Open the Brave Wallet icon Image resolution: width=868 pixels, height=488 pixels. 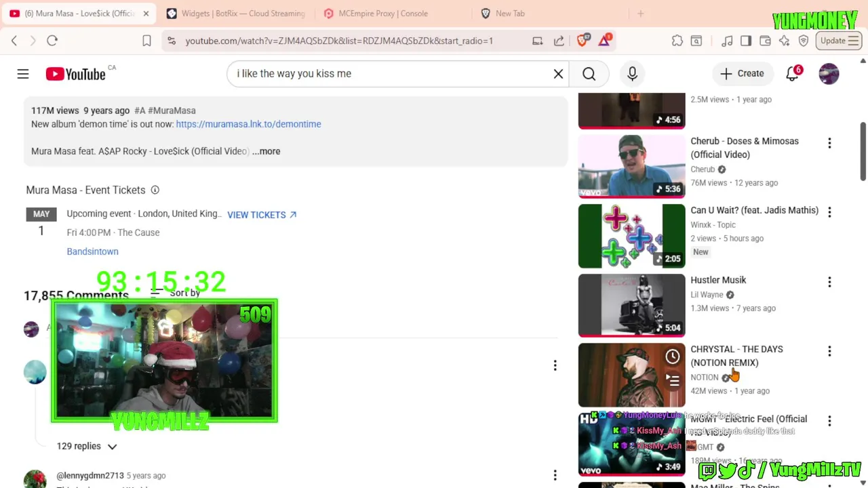(765, 41)
